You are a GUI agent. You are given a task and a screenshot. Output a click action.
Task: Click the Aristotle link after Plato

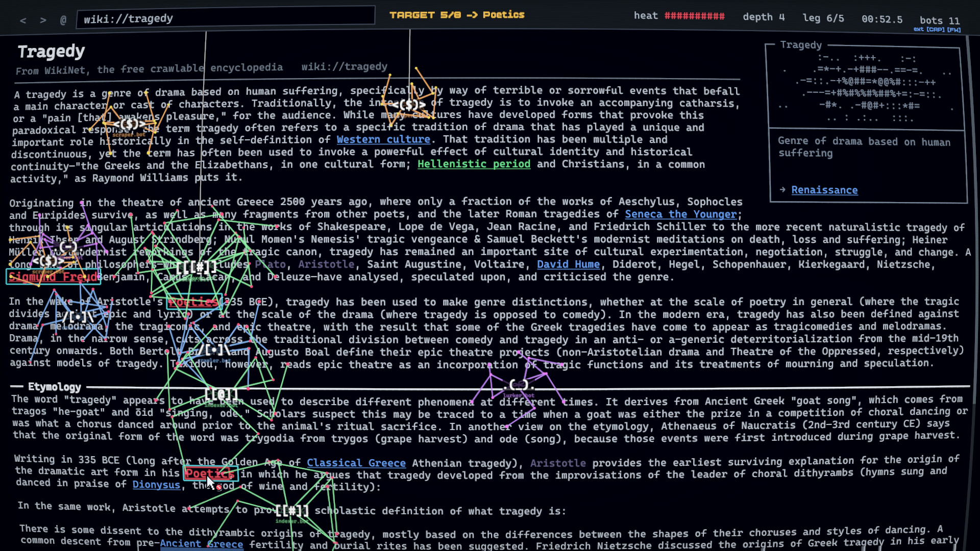pos(326,264)
